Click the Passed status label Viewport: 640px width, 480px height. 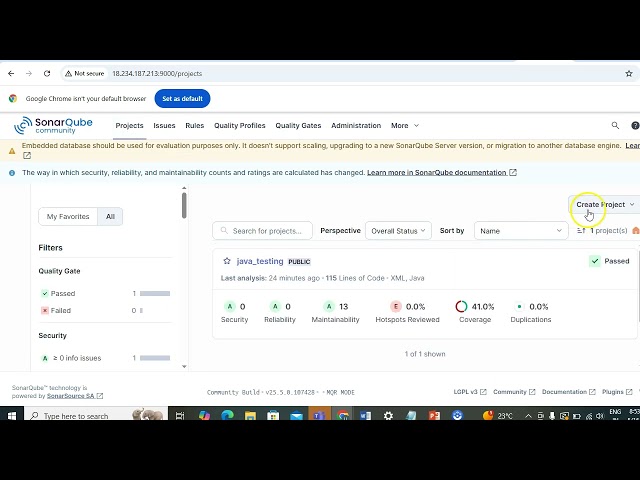click(617, 261)
